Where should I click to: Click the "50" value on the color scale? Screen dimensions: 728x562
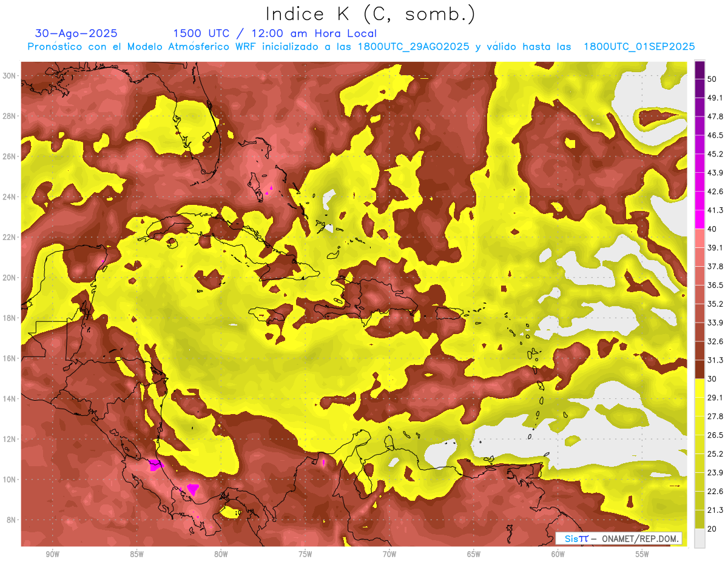coord(713,79)
